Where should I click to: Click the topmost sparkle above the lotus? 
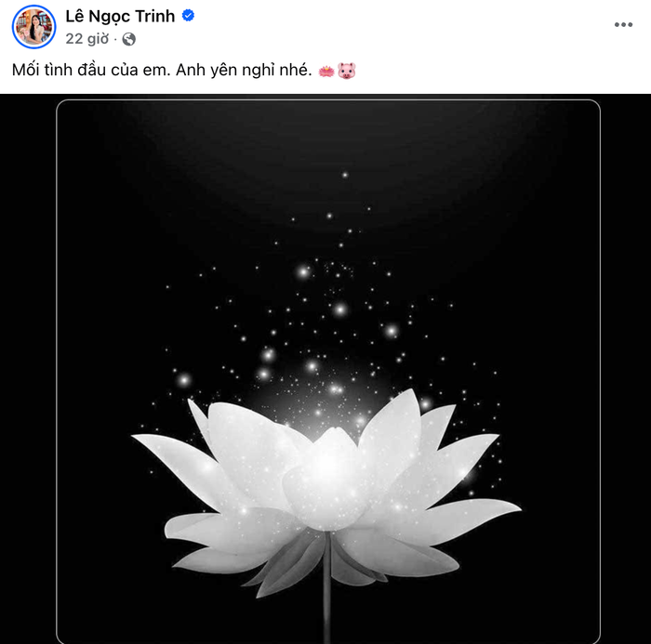[x=345, y=175]
